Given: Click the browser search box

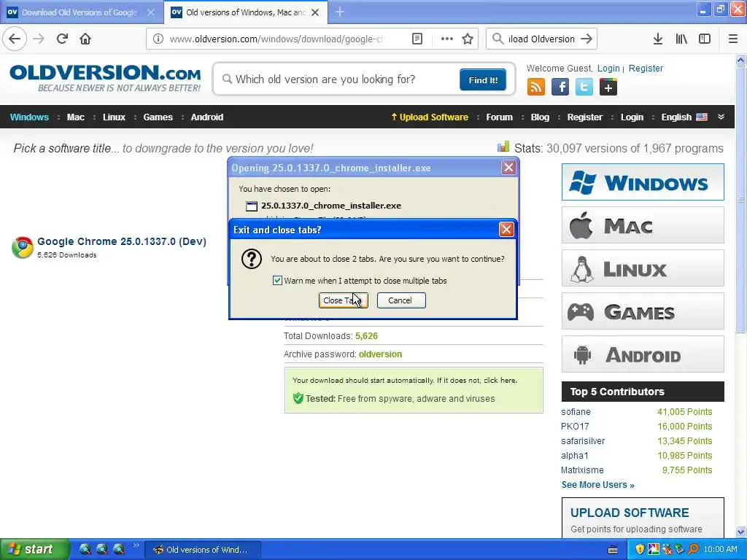Looking at the screenshot, I should [x=541, y=39].
